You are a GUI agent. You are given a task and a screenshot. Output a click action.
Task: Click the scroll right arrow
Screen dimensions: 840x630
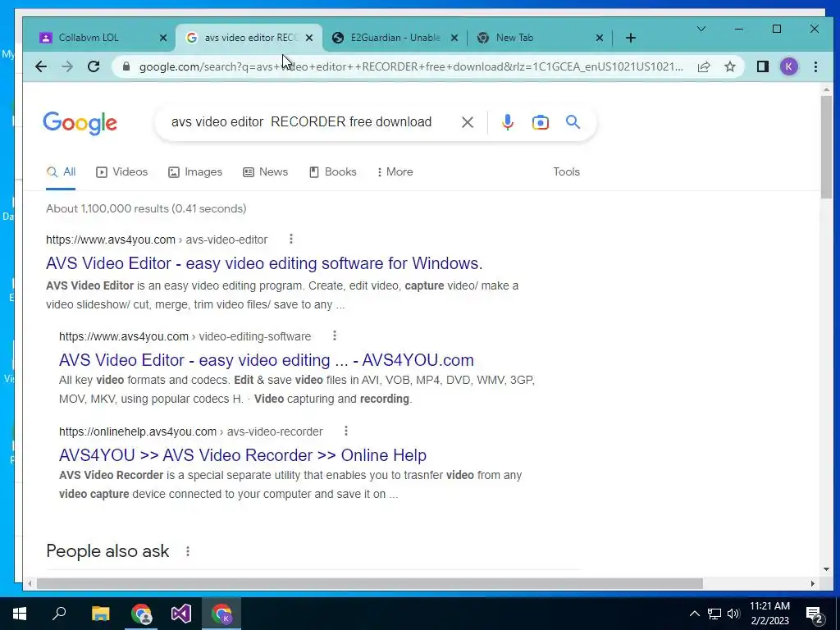(x=813, y=583)
